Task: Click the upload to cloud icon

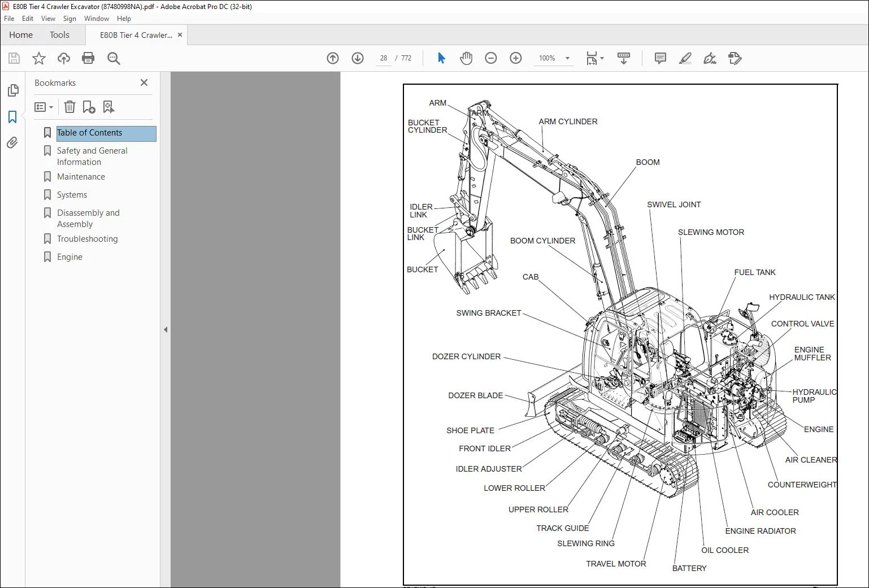Action: [x=64, y=58]
